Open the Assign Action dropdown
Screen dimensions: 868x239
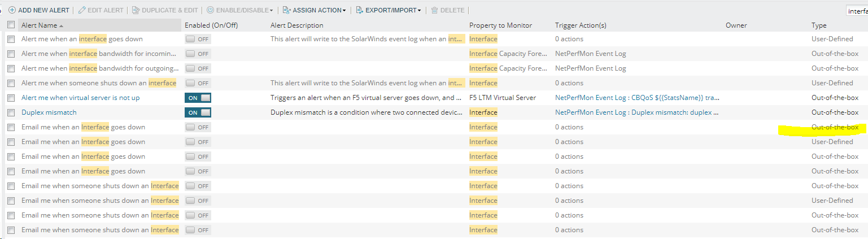tap(314, 10)
